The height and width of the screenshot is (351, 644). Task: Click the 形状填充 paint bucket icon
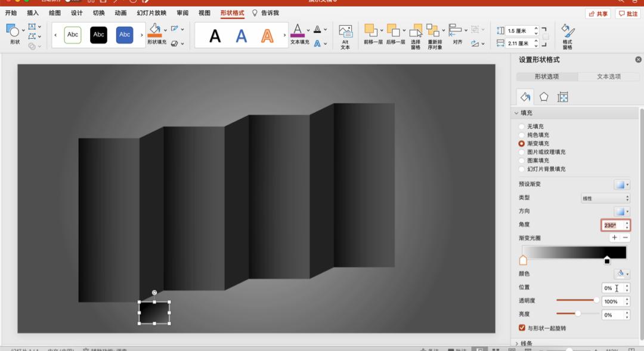tap(155, 30)
